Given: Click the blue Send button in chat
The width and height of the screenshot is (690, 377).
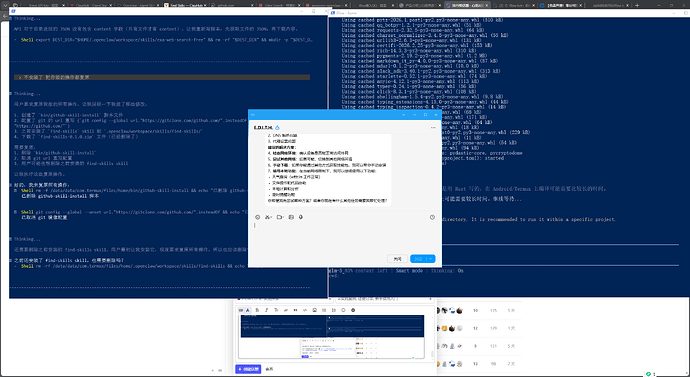Looking at the screenshot, I should tap(418, 259).
